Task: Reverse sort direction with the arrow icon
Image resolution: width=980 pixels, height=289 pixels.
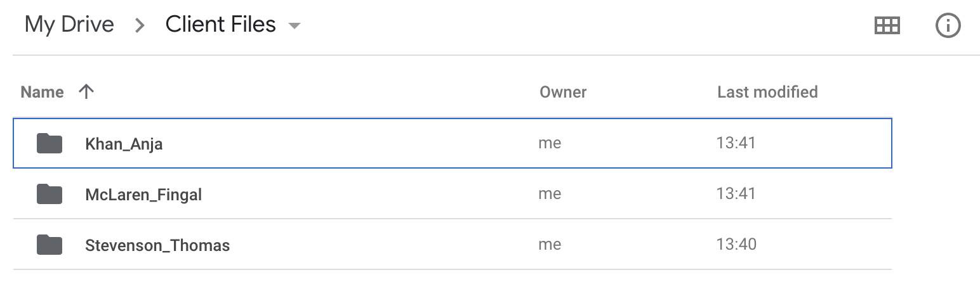Action: (x=86, y=92)
